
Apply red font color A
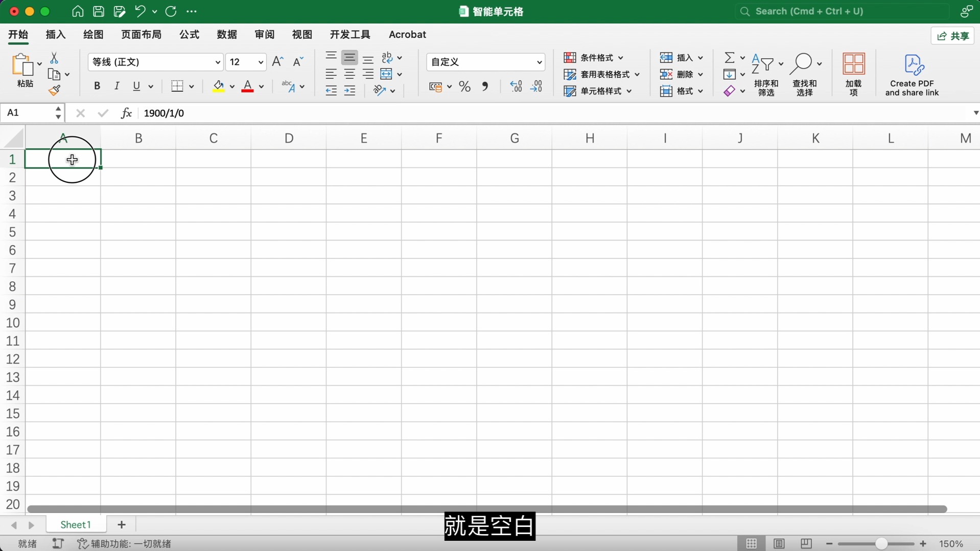pos(248,86)
